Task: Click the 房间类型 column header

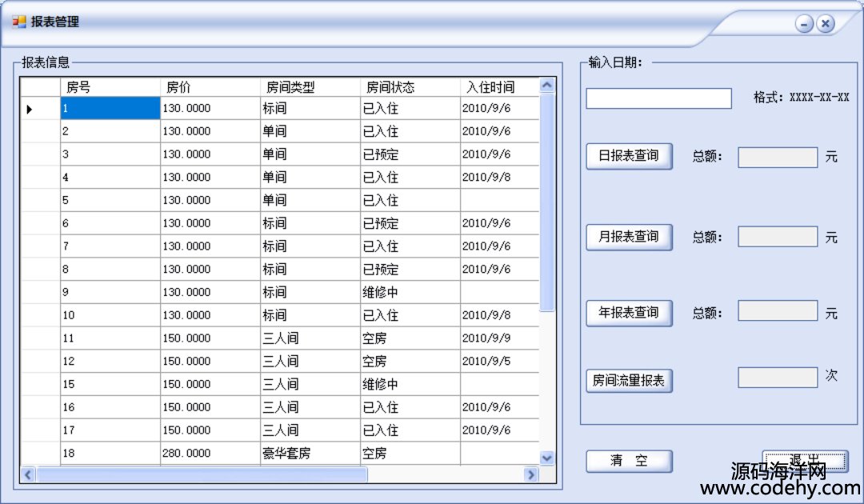Action: point(310,87)
